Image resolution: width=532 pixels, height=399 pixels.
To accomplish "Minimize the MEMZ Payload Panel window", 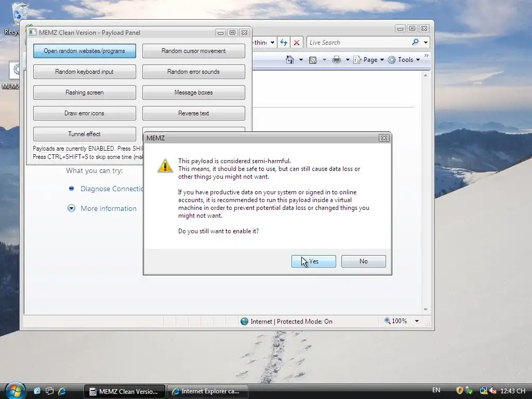I will [x=220, y=33].
